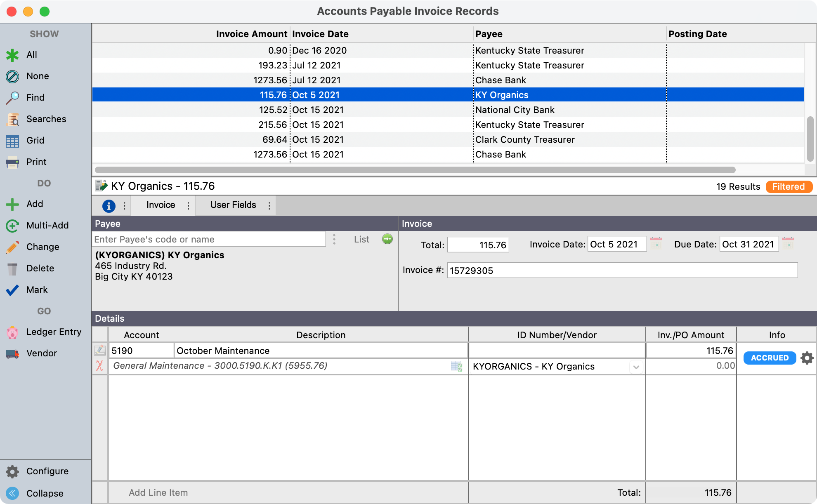The image size is (817, 504).
Task: Open Ledger Entry piggy bank icon
Action: (12, 332)
